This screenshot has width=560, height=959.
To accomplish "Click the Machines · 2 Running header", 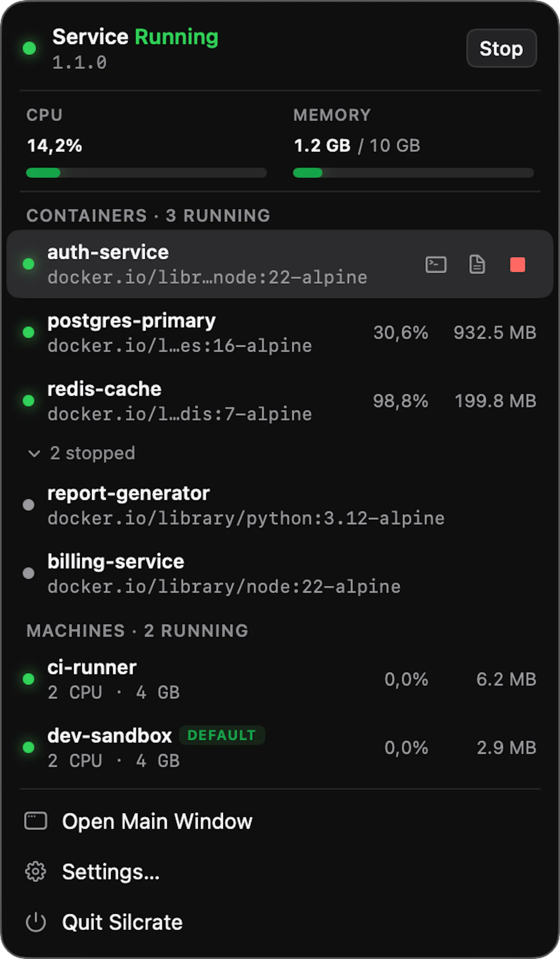I will tap(137, 631).
